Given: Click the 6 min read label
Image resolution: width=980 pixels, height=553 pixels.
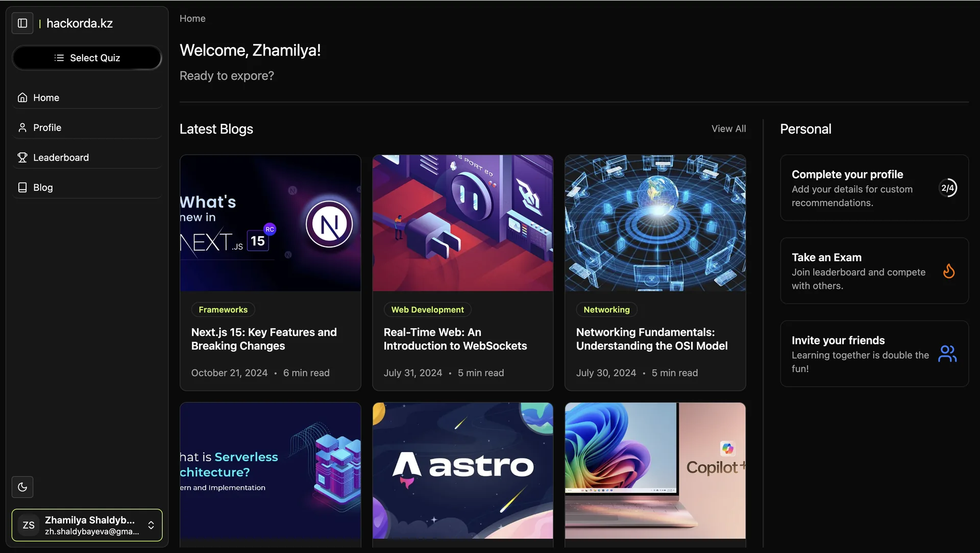Looking at the screenshot, I should 306,373.
